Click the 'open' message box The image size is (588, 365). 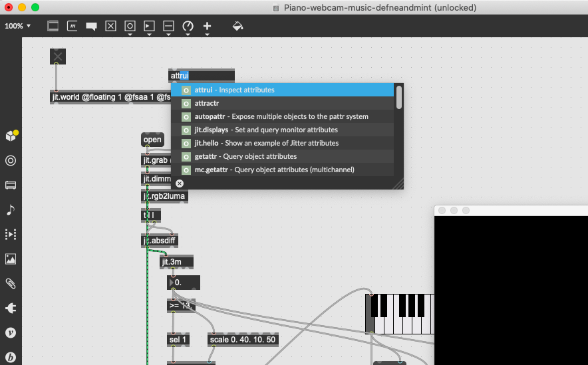pos(152,140)
